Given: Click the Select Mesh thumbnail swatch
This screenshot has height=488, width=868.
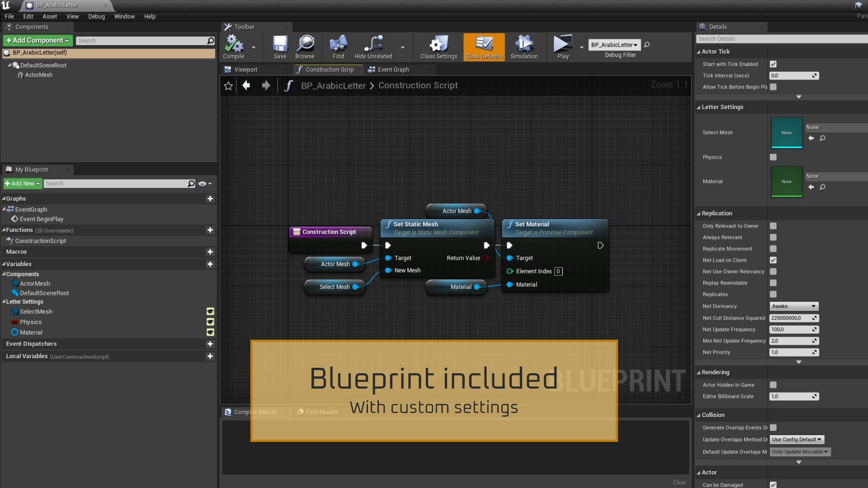Looking at the screenshot, I should 786,133.
